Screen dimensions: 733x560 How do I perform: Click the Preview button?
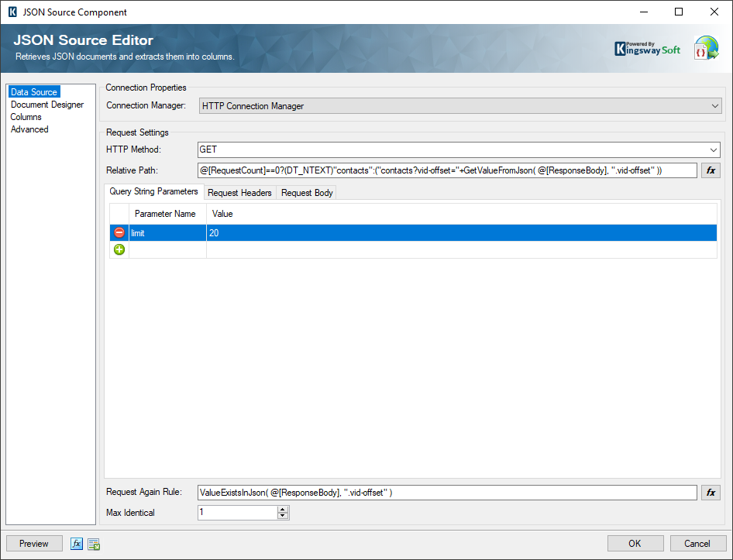coord(33,543)
